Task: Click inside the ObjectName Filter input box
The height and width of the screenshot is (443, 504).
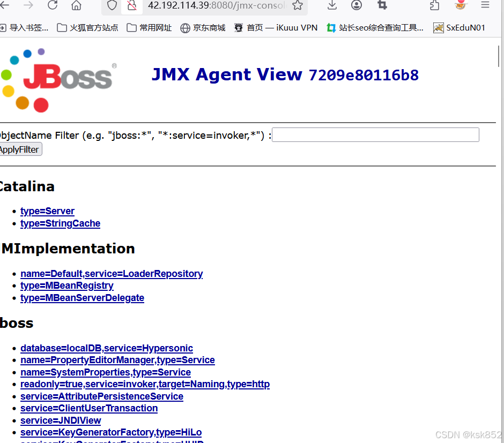Action: (x=375, y=134)
